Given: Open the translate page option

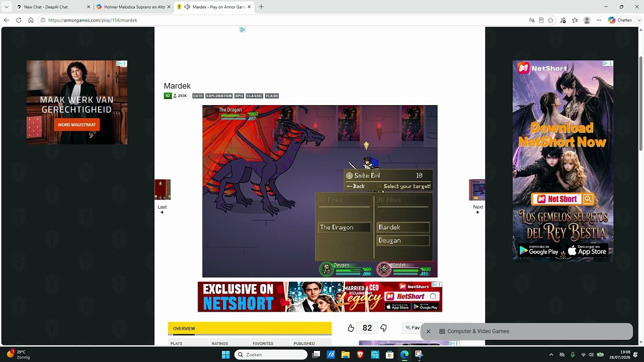Looking at the screenshot, I should click(x=532, y=20).
